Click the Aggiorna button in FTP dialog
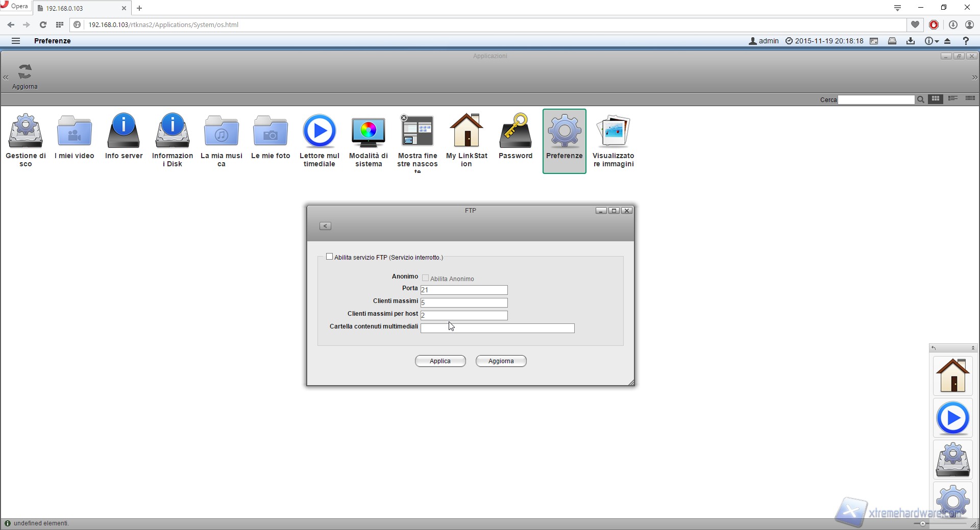The height and width of the screenshot is (530, 980). 501,361
